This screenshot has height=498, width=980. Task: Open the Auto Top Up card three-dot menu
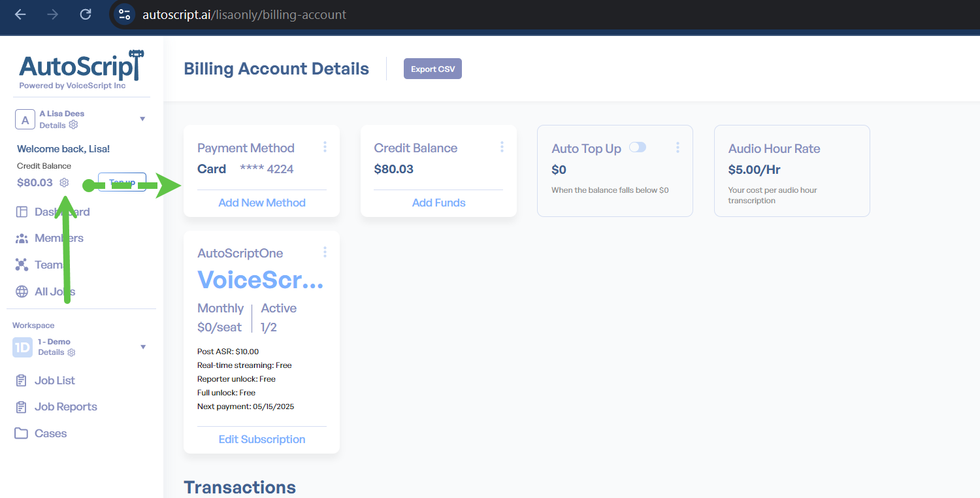coord(678,147)
